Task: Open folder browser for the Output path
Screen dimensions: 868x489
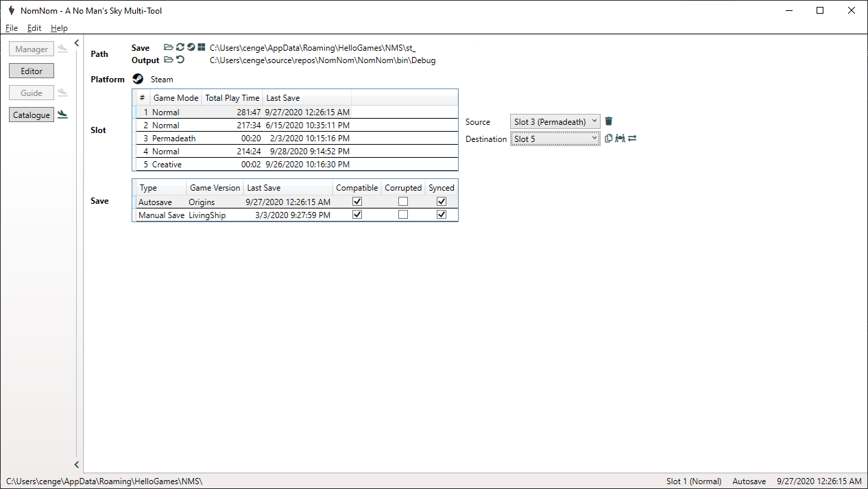Action: (x=169, y=60)
